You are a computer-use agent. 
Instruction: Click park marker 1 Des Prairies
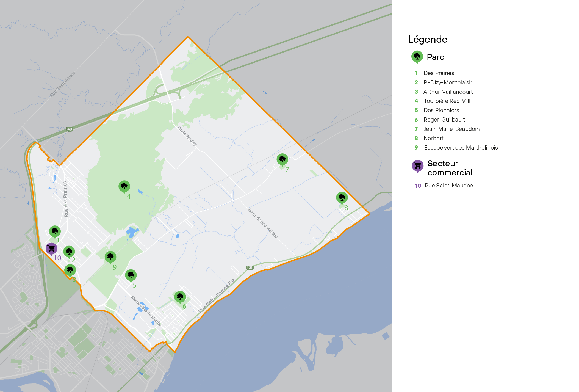point(55,231)
